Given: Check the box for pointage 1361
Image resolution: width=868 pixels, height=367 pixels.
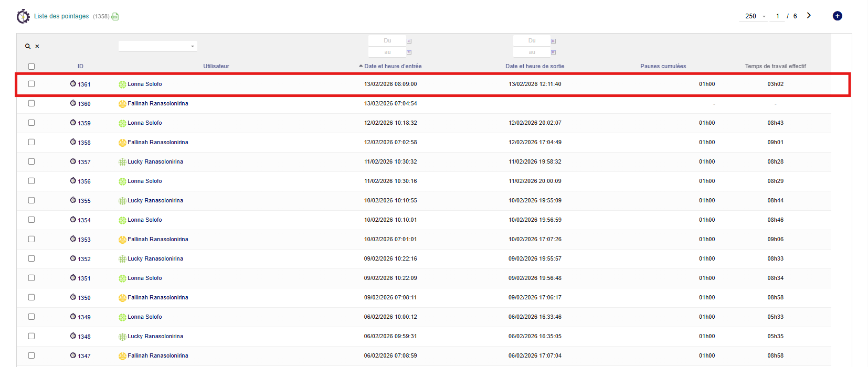Looking at the screenshot, I should tap(31, 84).
